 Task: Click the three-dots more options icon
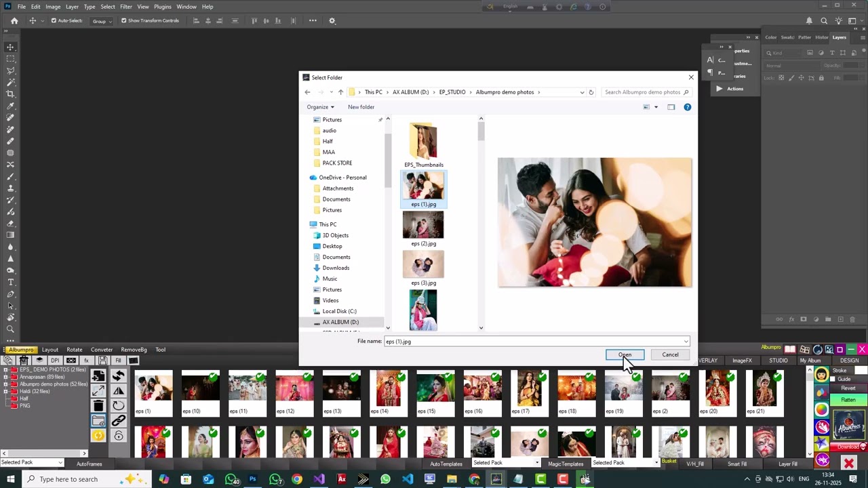point(313,21)
